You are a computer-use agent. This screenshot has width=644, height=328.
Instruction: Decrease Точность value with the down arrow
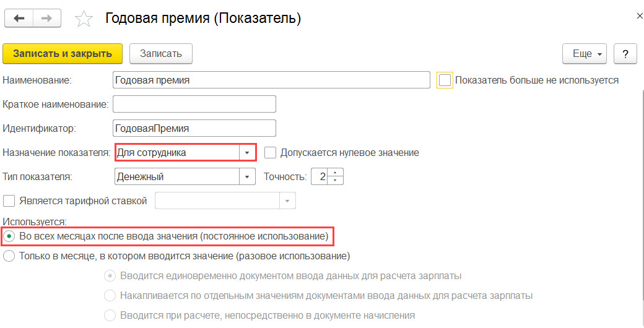336,181
